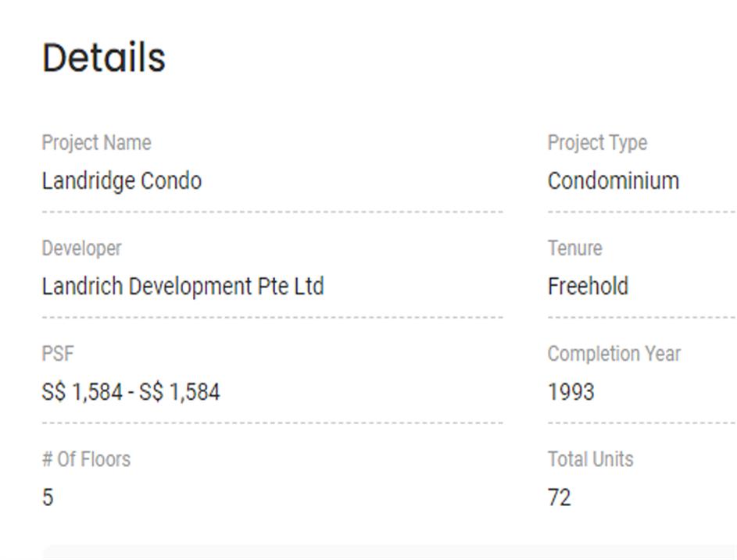Select the Project Name field label
The height and width of the screenshot is (560, 737).
point(96,143)
